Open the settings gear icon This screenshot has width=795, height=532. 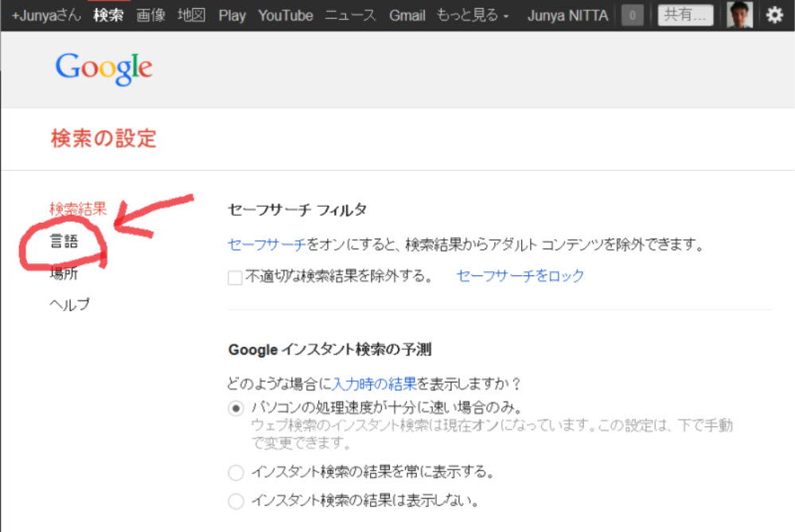click(x=774, y=15)
